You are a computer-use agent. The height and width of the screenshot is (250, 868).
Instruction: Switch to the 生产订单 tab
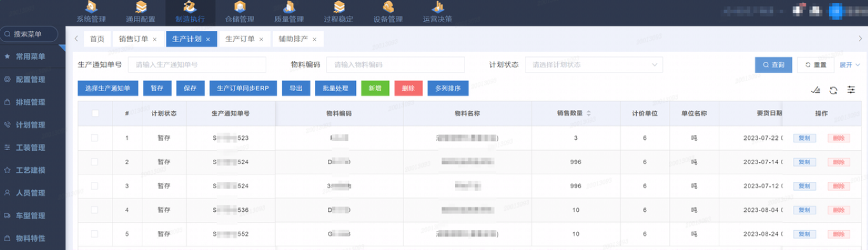[x=244, y=39]
